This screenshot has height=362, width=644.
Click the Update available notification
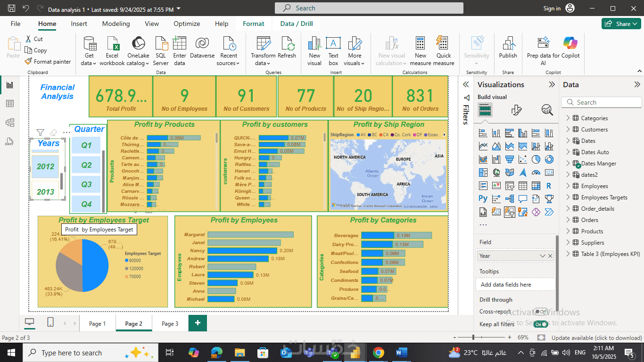click(596, 338)
